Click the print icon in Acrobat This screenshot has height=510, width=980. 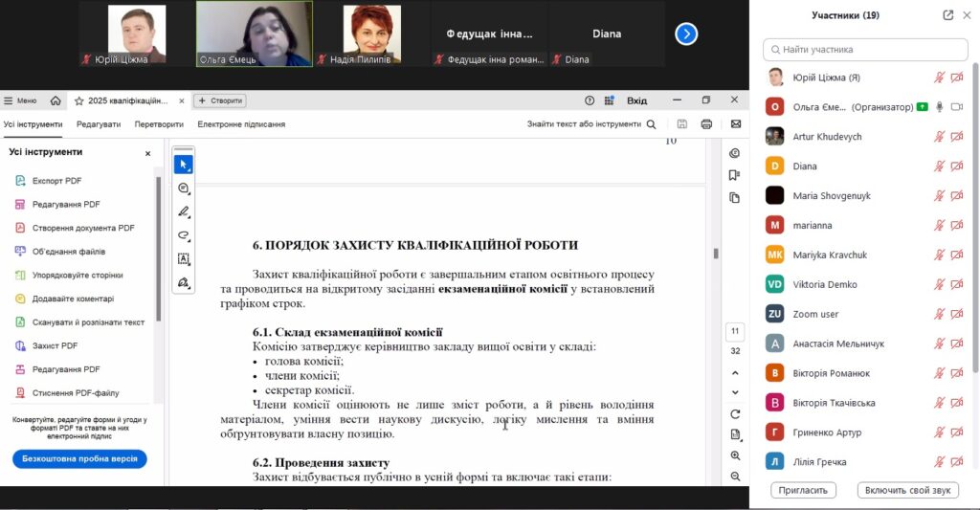[x=706, y=124]
